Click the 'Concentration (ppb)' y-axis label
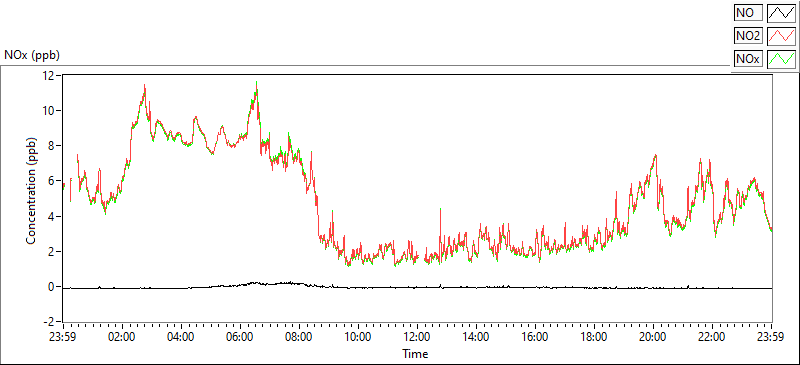Viewport: 800px width, 365px height. (x=32, y=190)
